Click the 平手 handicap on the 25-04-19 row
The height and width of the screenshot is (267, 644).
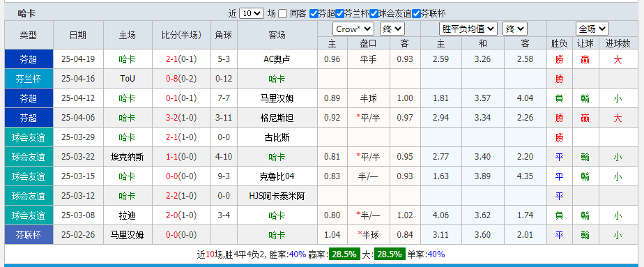[x=369, y=59]
